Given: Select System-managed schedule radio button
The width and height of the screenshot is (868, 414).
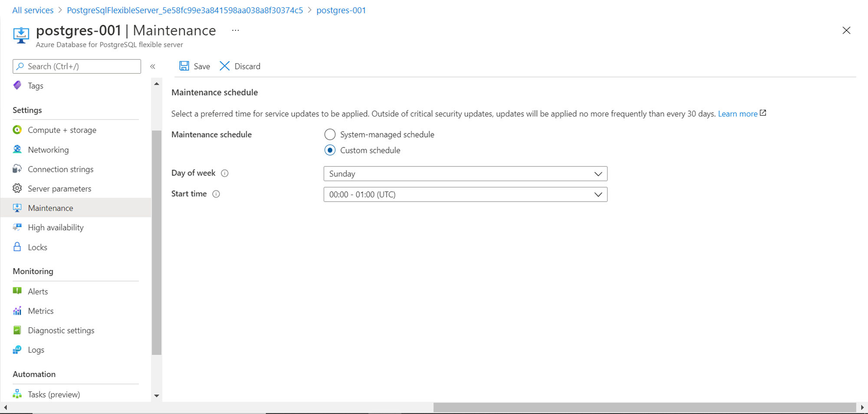Looking at the screenshot, I should [x=330, y=134].
